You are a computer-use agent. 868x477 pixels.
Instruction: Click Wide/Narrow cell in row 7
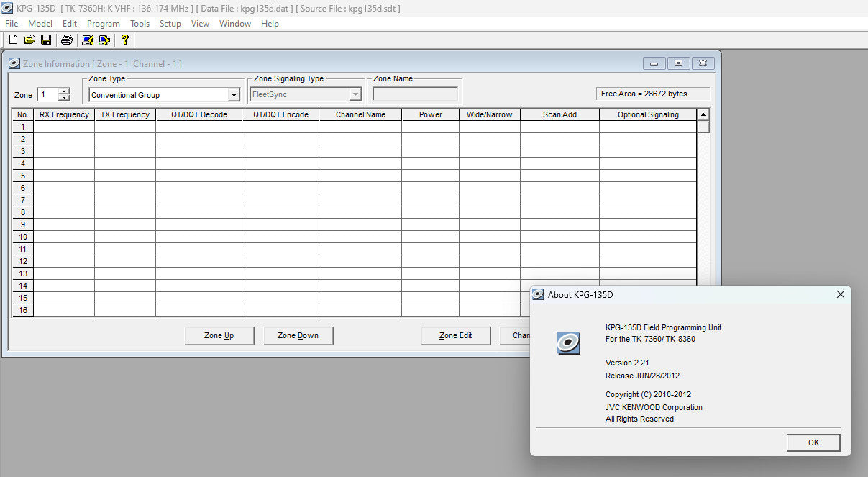tap(490, 200)
